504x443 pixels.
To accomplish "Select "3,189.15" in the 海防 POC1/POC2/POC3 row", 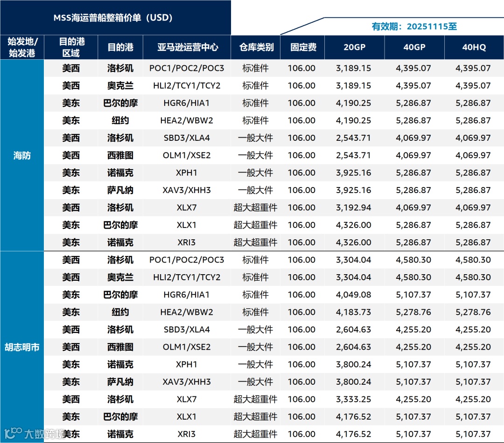I will click(x=354, y=68).
